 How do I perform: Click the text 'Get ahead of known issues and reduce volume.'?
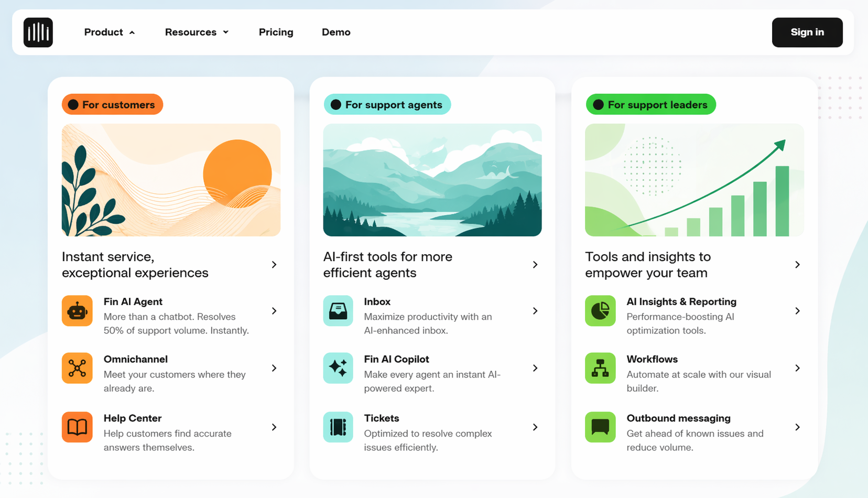(695, 440)
